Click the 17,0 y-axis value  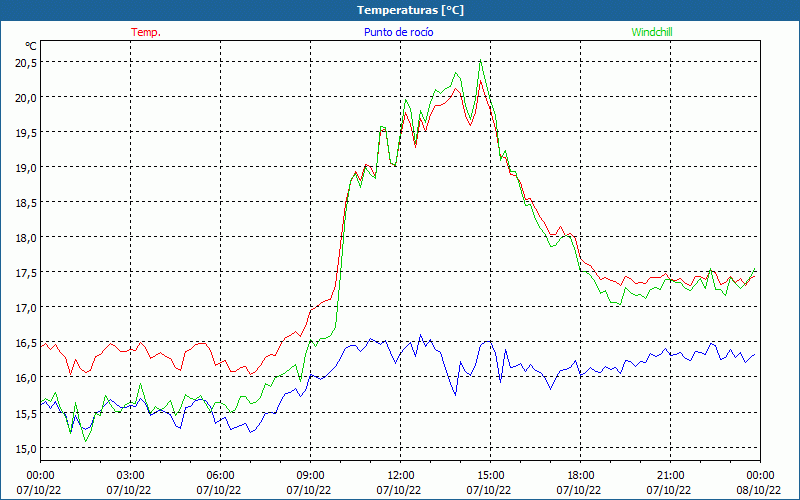(24, 308)
